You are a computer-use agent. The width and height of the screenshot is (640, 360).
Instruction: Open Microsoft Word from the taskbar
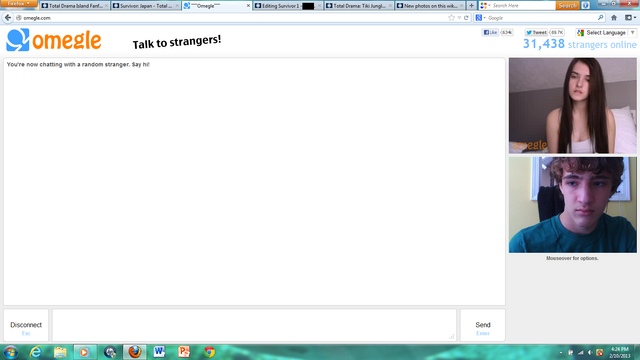point(159,352)
